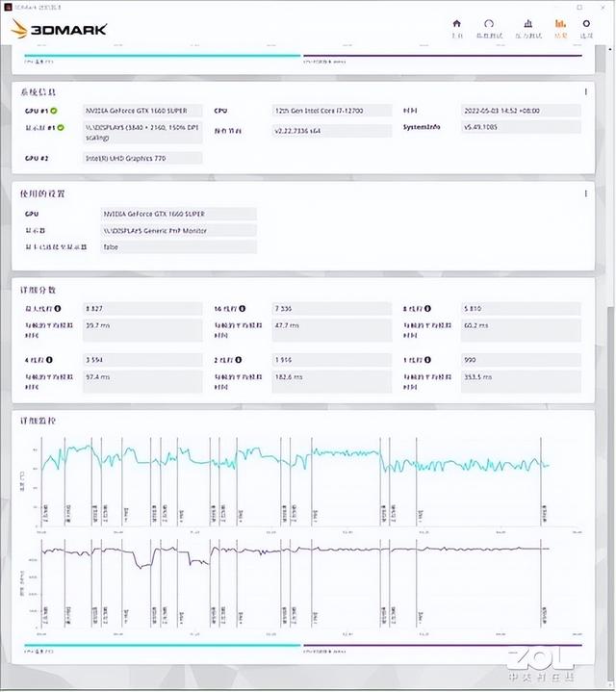Screen dimensions: 616x692
Task: Select Display #1 value with 3840 × 2160 resolution
Action: (142, 133)
